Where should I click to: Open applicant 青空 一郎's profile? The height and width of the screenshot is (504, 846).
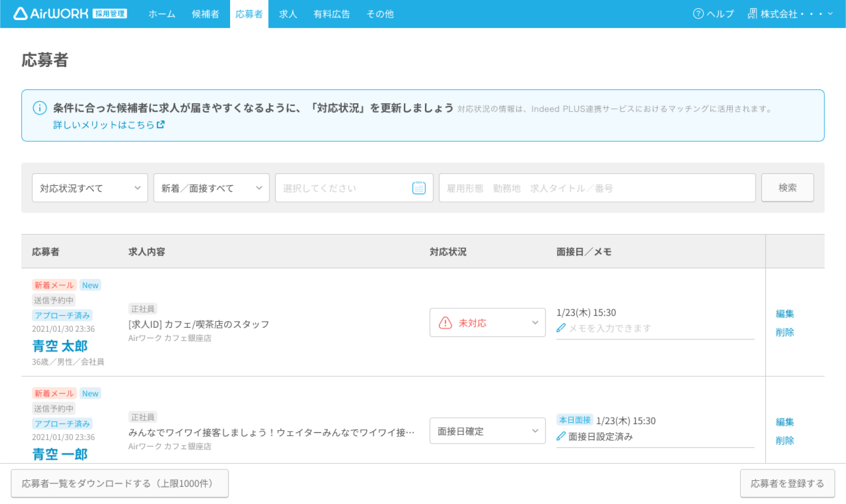pyautogui.click(x=60, y=454)
